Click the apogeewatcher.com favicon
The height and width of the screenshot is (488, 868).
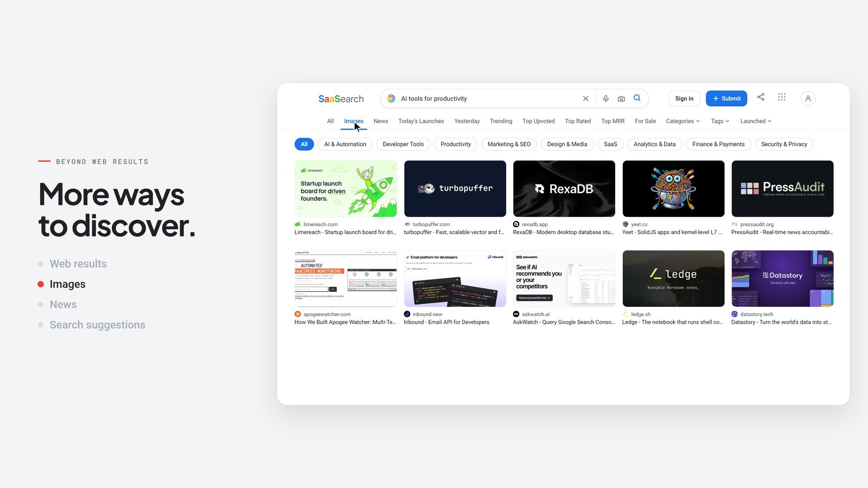tap(297, 314)
